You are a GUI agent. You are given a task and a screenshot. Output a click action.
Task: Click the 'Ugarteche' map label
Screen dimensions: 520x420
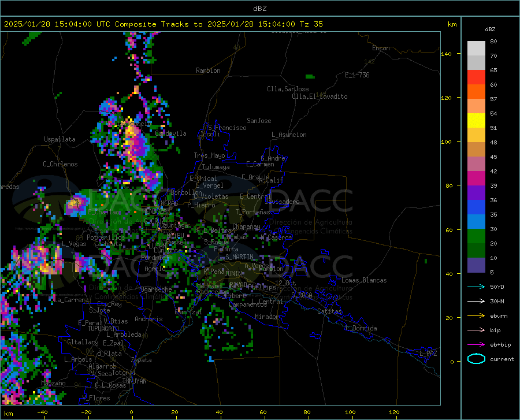(156, 289)
